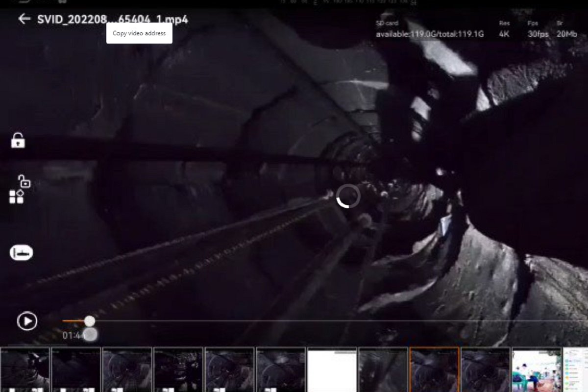The width and height of the screenshot is (588, 392).
Task: Click the 30fps frame rate setting
Action: click(x=538, y=34)
